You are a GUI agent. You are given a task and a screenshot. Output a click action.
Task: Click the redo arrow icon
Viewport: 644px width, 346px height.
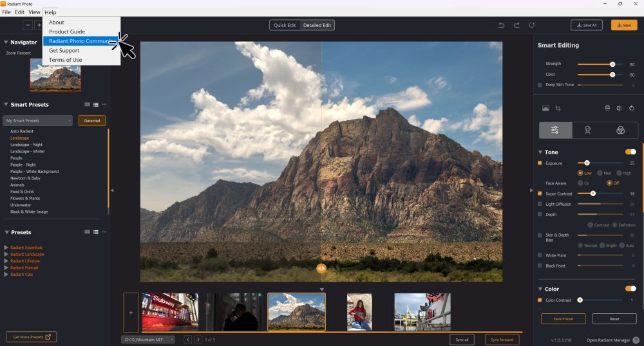[x=516, y=26]
